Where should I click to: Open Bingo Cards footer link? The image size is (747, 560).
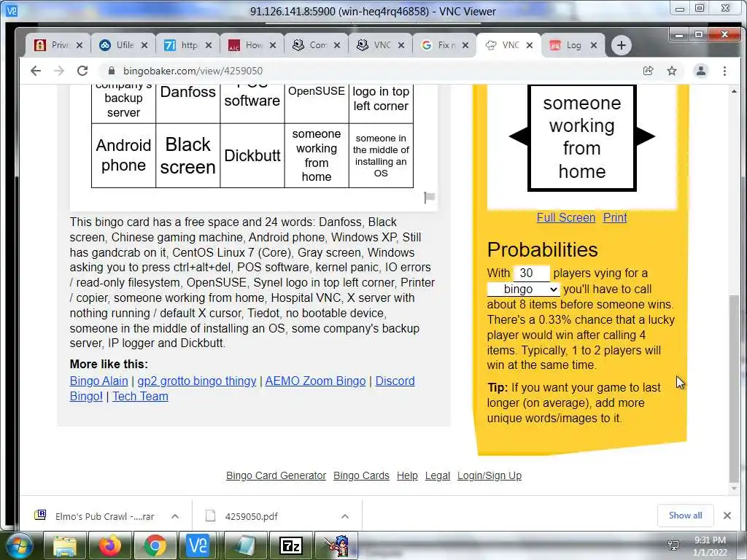click(361, 475)
